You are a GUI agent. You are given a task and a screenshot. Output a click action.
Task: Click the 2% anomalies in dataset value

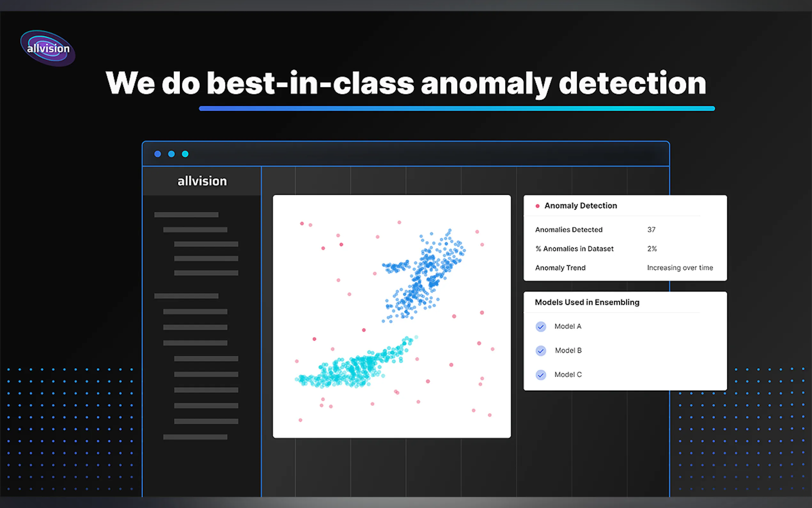point(652,249)
